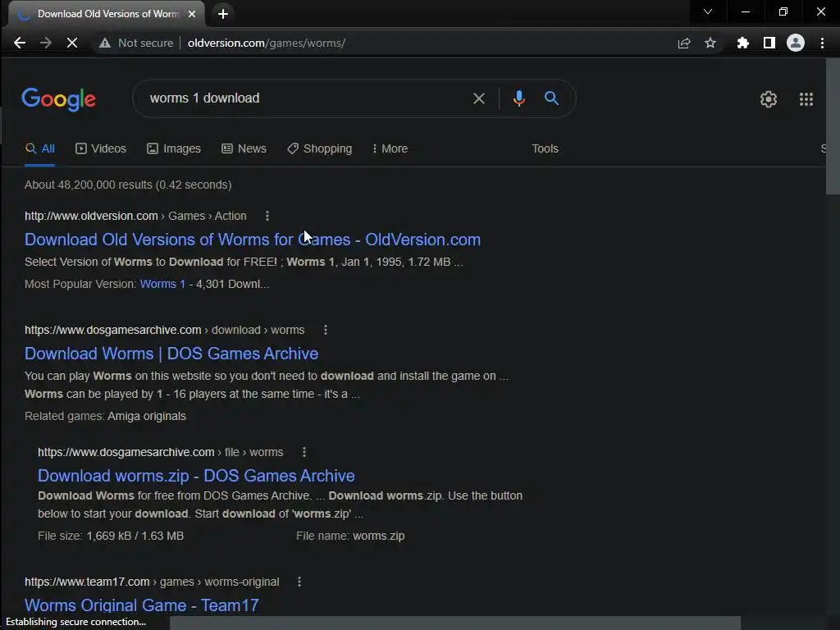
Task: Open a new browser tab
Action: (x=223, y=14)
